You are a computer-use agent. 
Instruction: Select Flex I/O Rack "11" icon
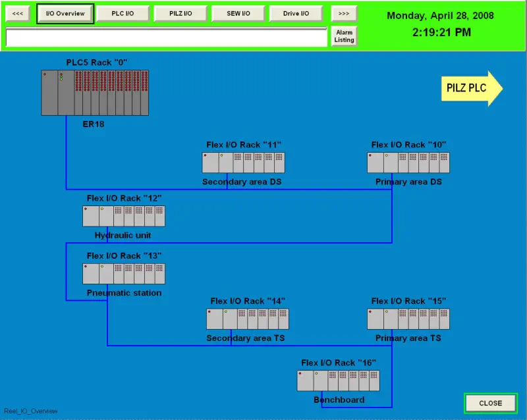pyautogui.click(x=243, y=163)
